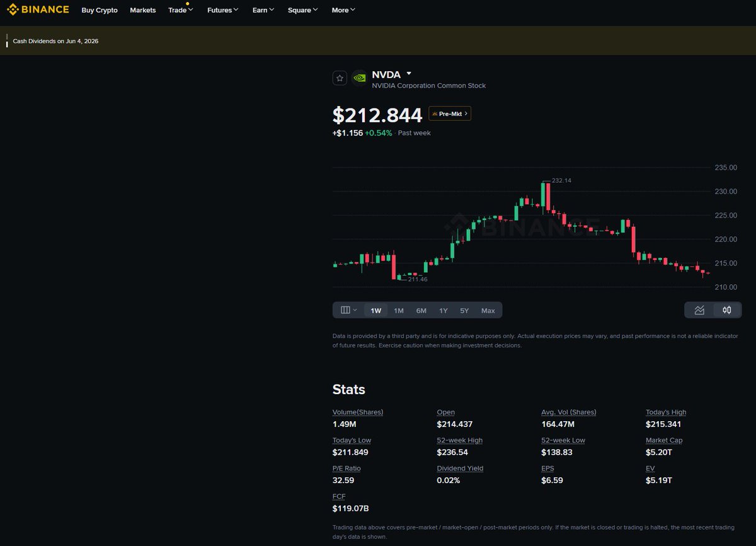Click the Pre-Mkt button
756x546 pixels.
pos(450,113)
